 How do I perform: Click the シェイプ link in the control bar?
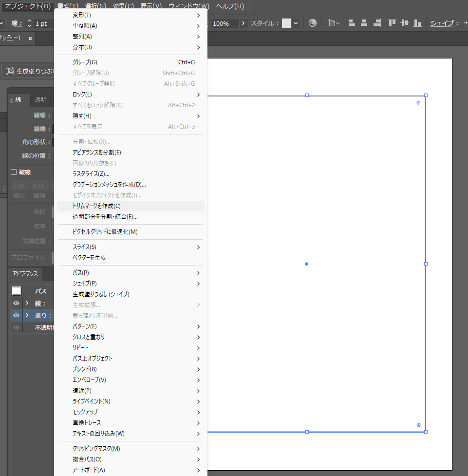click(444, 23)
